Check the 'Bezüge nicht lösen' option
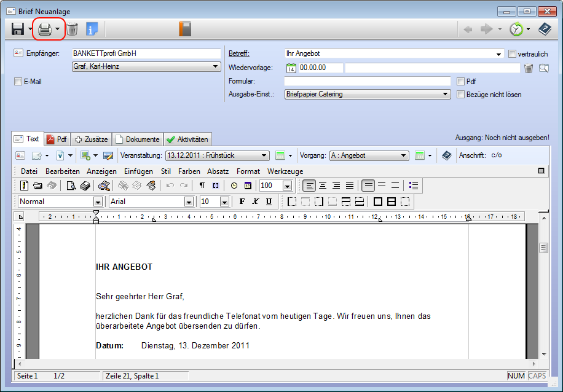Screen dimensions: 563x392 pyautogui.click(x=461, y=95)
